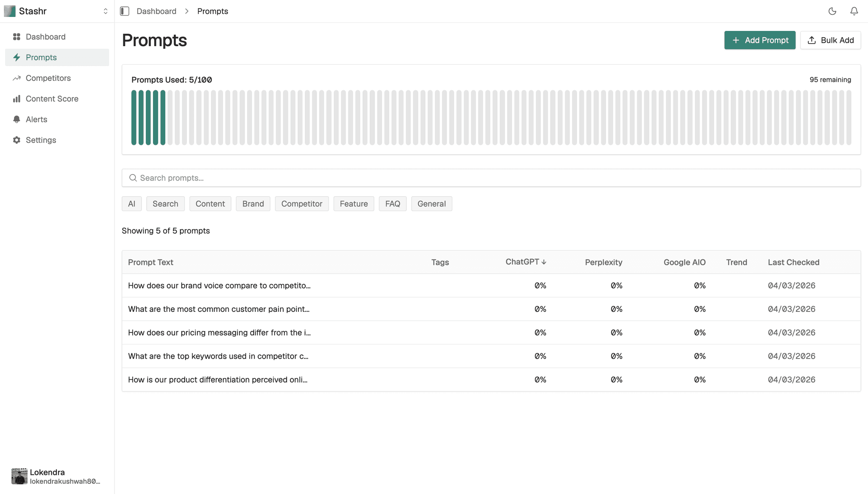Viewport: 868px width, 494px height.
Task: Toggle dark mode with the moon icon
Action: pos(832,11)
